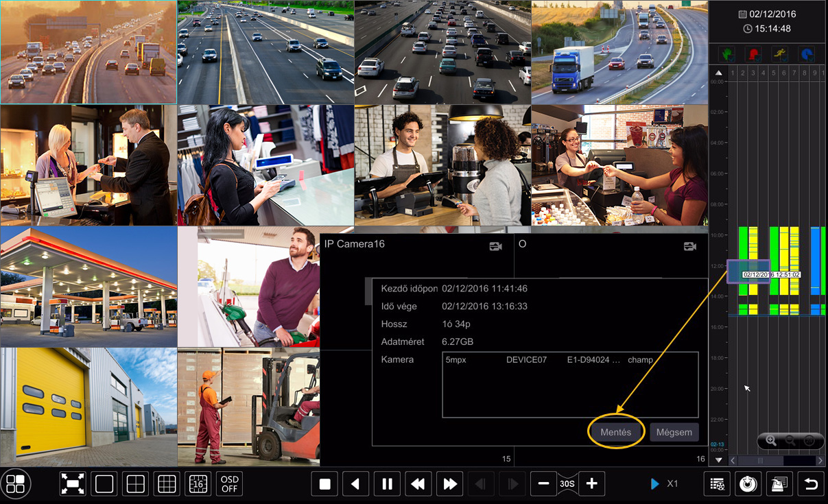
Task: Open the backup disc icon
Action: [748, 484]
